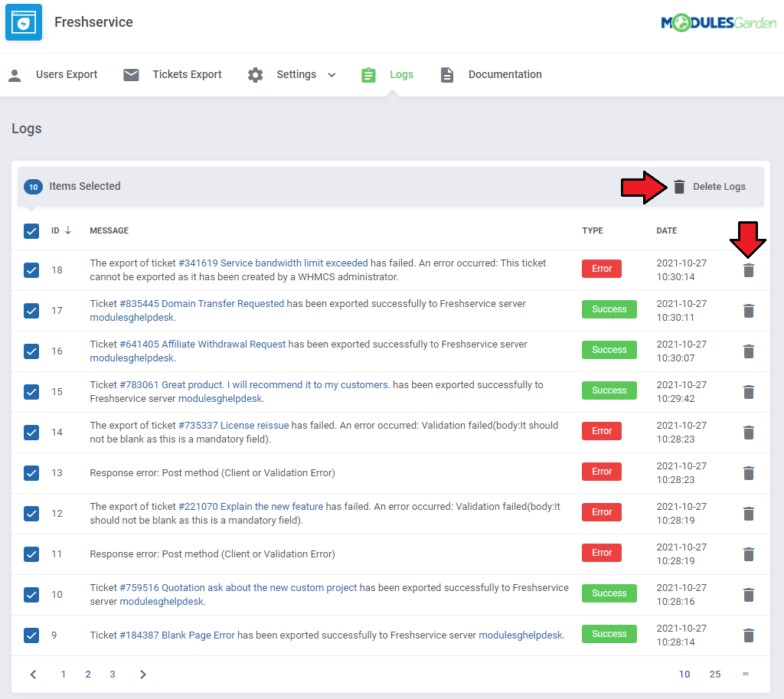Image resolution: width=784 pixels, height=699 pixels.
Task: Open the Tickets Export tab
Action: pos(187,74)
